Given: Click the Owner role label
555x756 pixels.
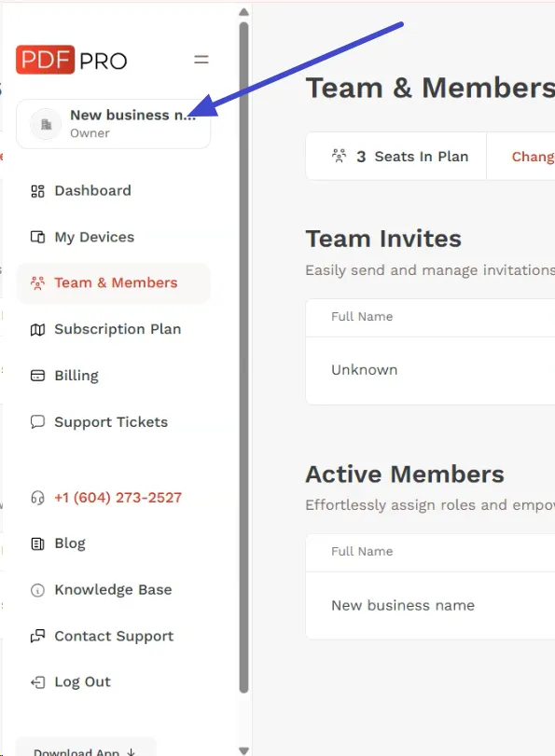Looking at the screenshot, I should click(90, 133).
